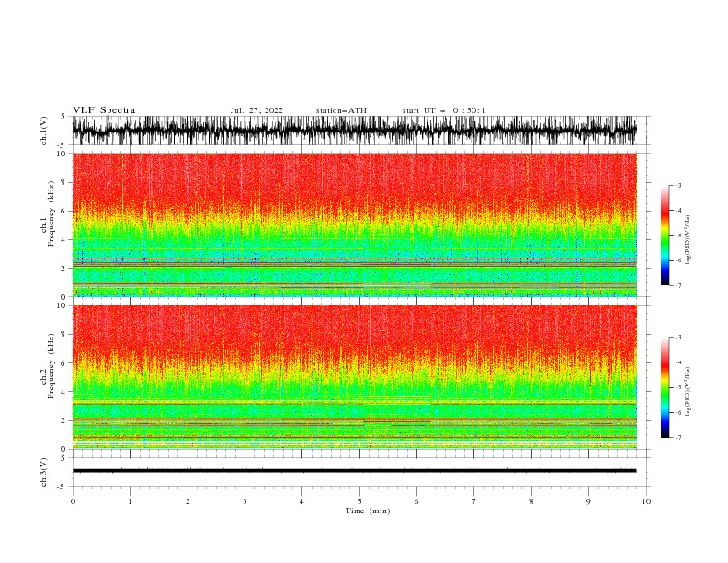
Task: Click the ch.2 spectrogram color bar
Action: [665, 387]
